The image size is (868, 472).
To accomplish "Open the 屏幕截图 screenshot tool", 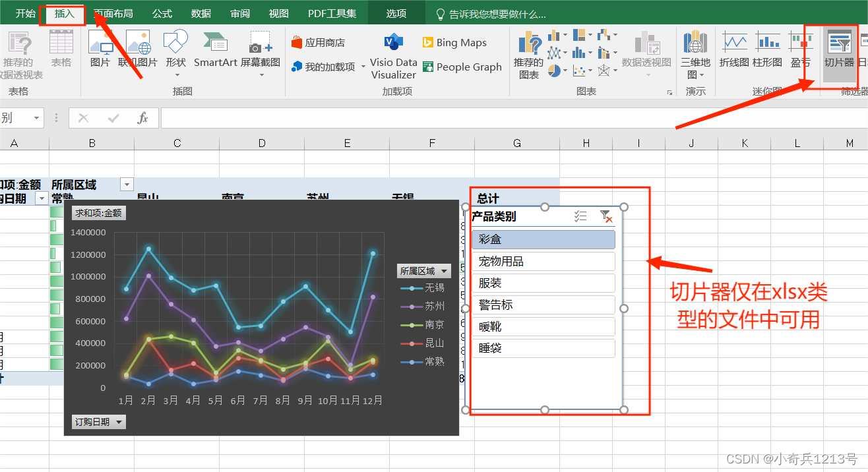I will pos(261,54).
